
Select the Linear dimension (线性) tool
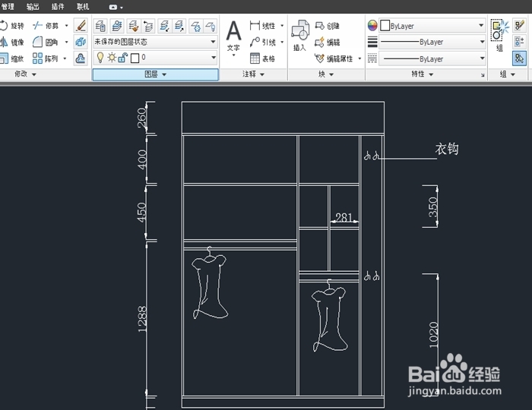coord(262,26)
